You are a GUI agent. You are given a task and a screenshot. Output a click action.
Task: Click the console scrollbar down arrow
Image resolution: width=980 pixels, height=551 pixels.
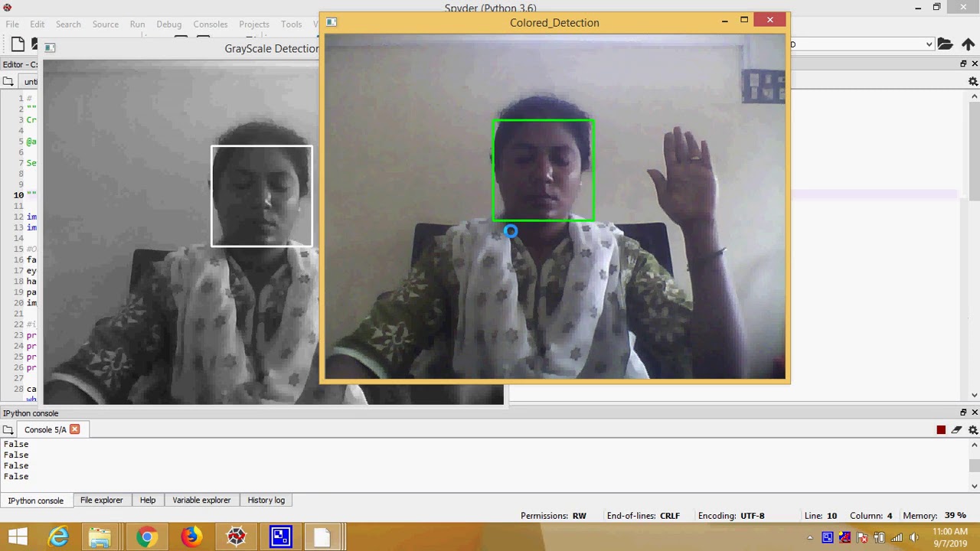[974, 485]
